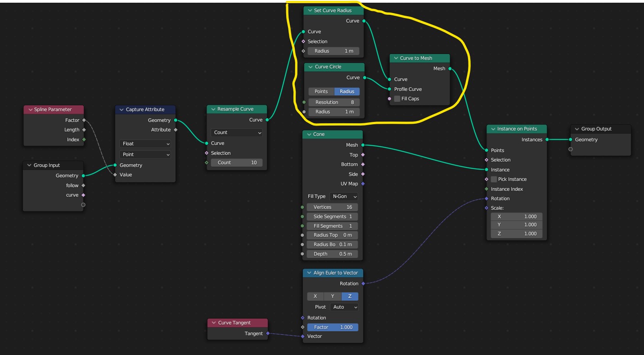Collapse the Resample Curve node
The image size is (644, 355).
pos(213,109)
